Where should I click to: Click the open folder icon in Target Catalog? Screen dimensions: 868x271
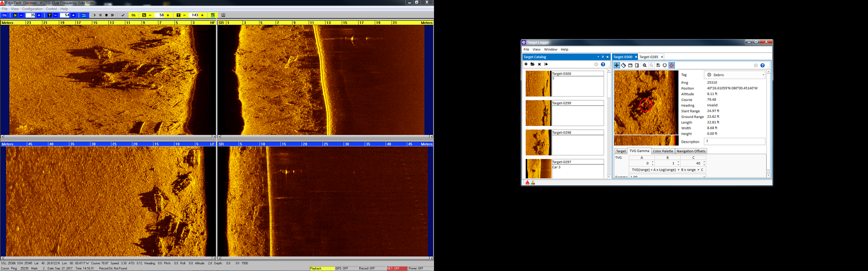pyautogui.click(x=533, y=65)
